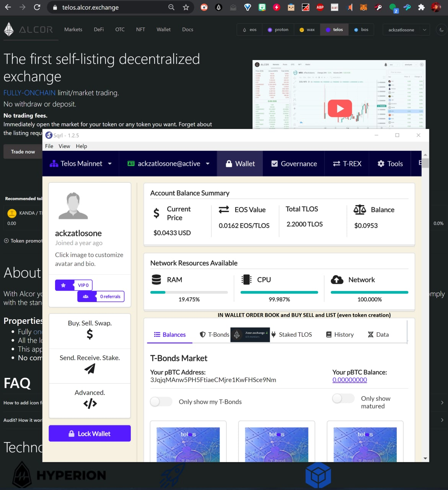Click the Buy Sell Swap dollar icon
Image resolution: width=448 pixels, height=490 pixels.
(90, 334)
